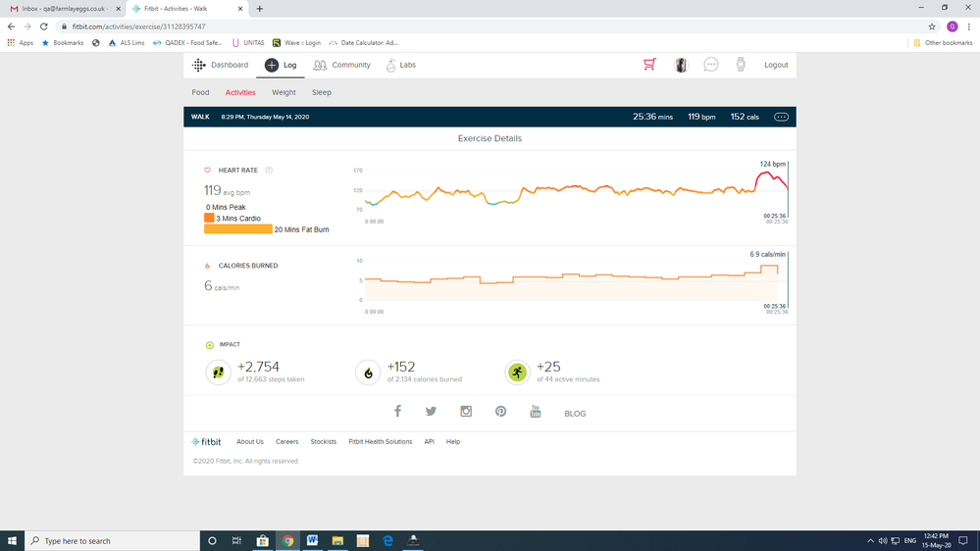The image size is (980, 551).
Task: Open the Careers footer link
Action: pyautogui.click(x=286, y=441)
